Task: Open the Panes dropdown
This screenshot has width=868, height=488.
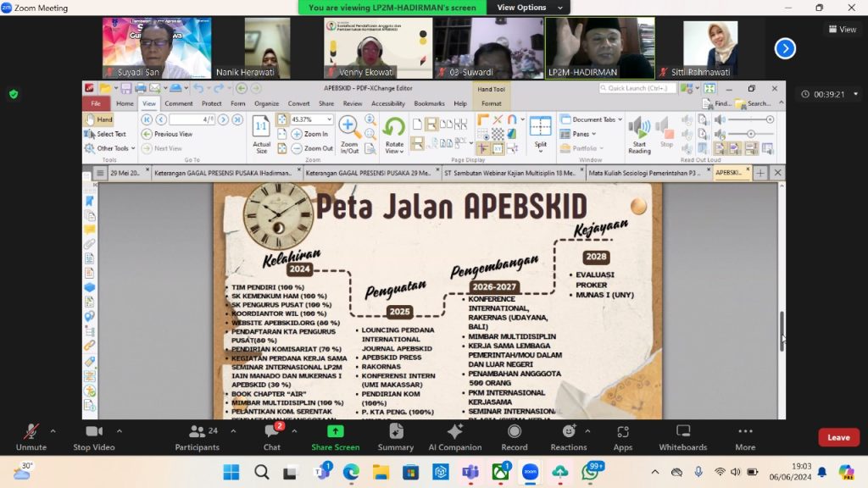Action: click(578, 134)
